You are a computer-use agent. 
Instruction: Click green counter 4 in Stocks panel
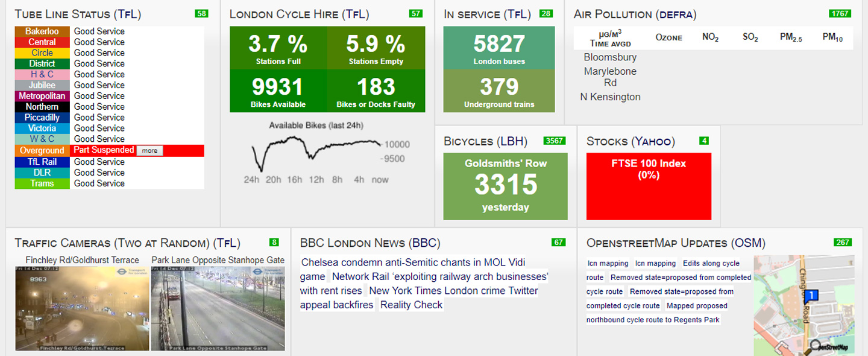[704, 141]
